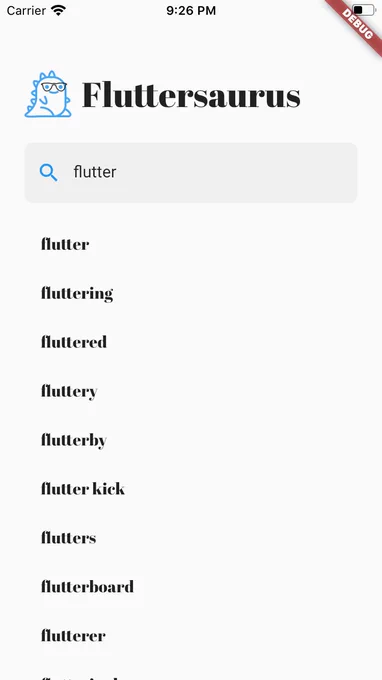Tap the Fluttersaurus title heading

191,95
